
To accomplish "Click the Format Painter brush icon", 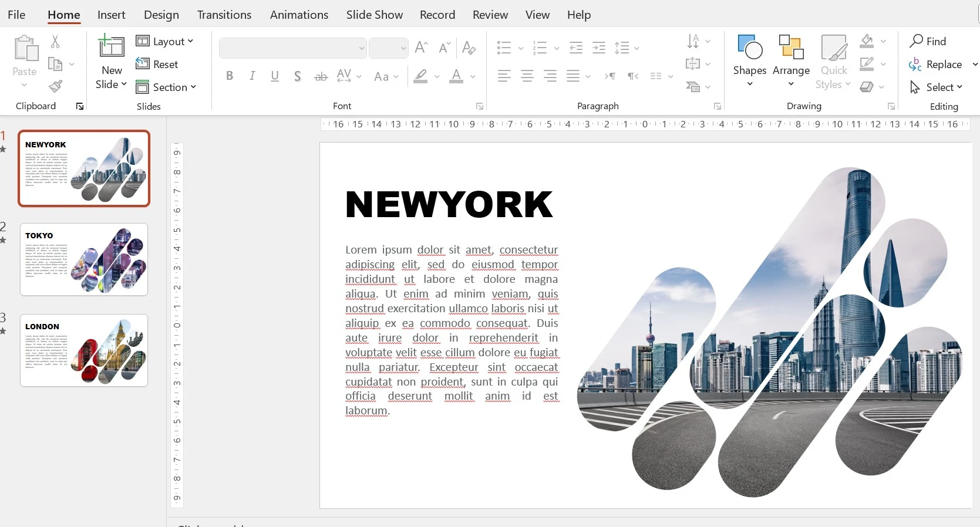I will pyautogui.click(x=55, y=87).
